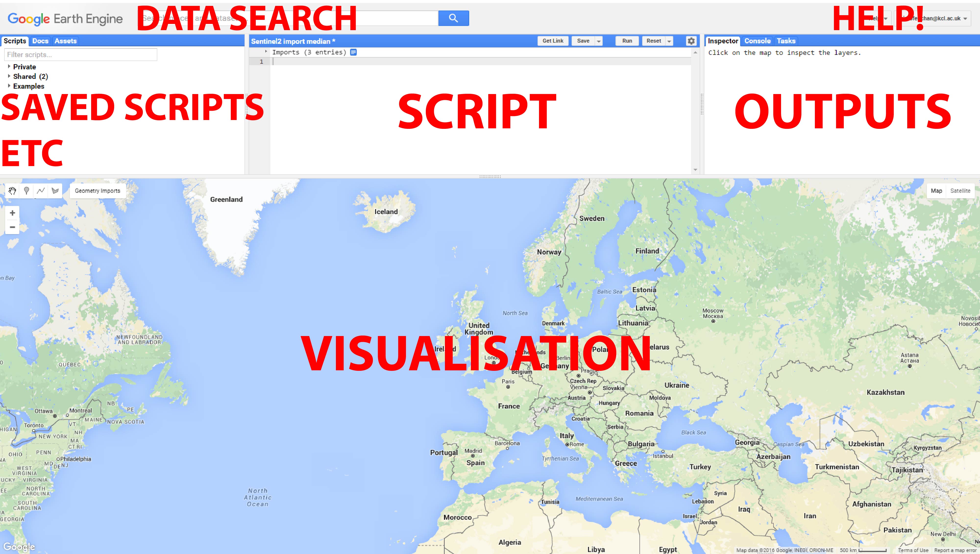Click the Google logo on the map
Screen dimensions: 980x554
coord(19,547)
